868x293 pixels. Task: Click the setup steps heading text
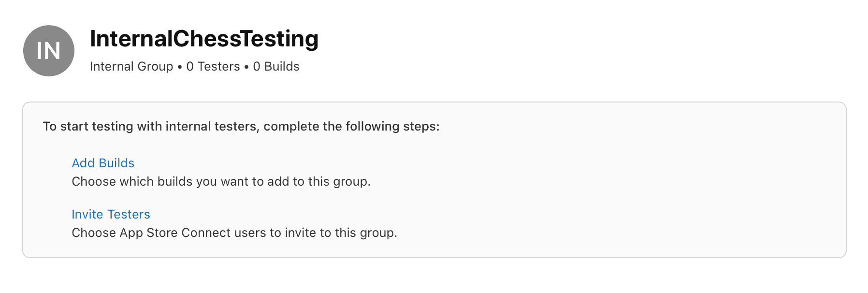240,126
